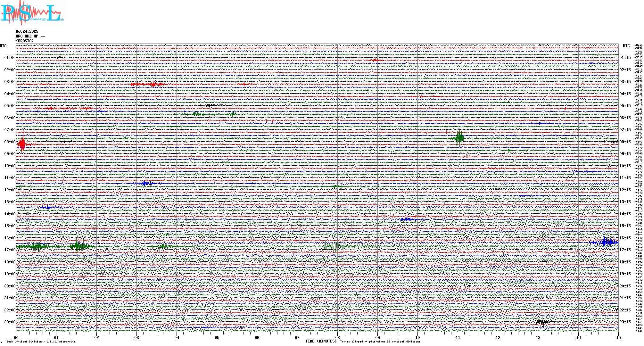The width and height of the screenshot is (644, 346).
Task: Click the (DROSIA) station name text
Action: tap(25, 41)
